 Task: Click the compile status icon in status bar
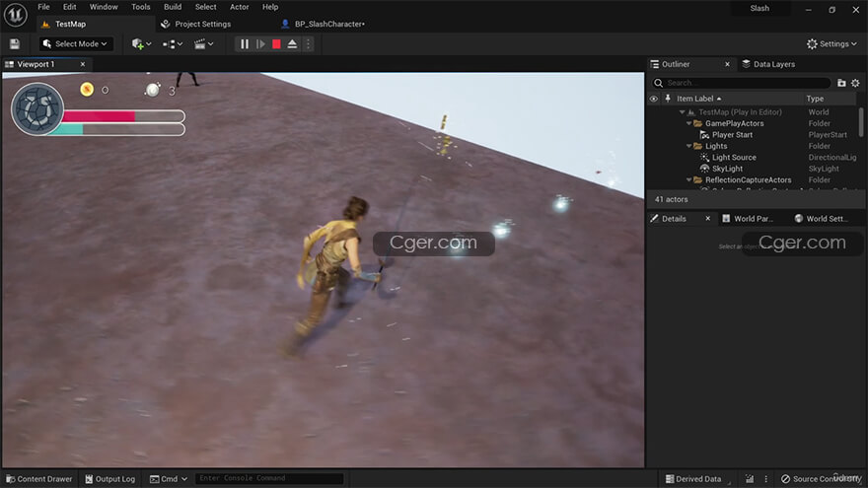(x=749, y=478)
